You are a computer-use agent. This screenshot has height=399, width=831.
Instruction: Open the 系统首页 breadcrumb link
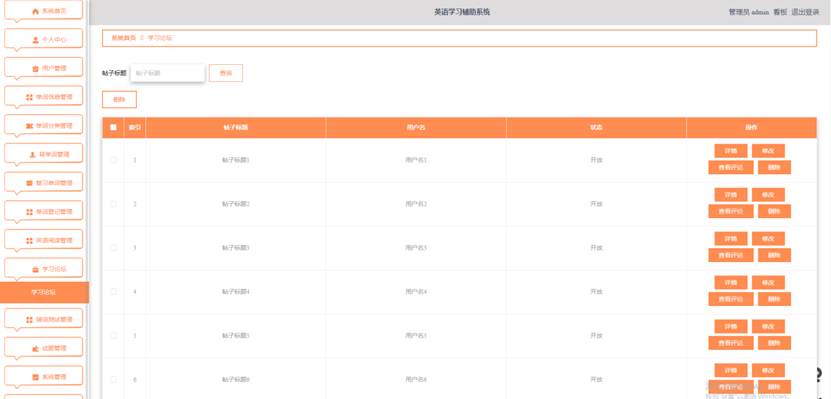[x=123, y=38]
